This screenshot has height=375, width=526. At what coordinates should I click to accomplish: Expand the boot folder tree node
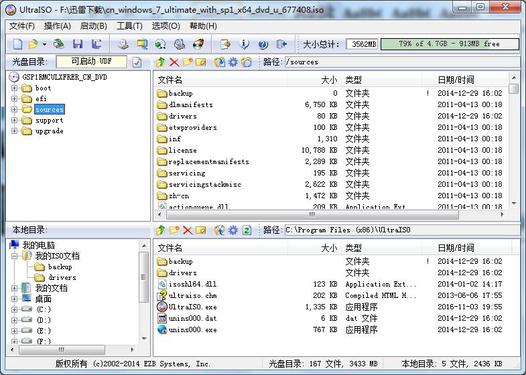(14, 88)
